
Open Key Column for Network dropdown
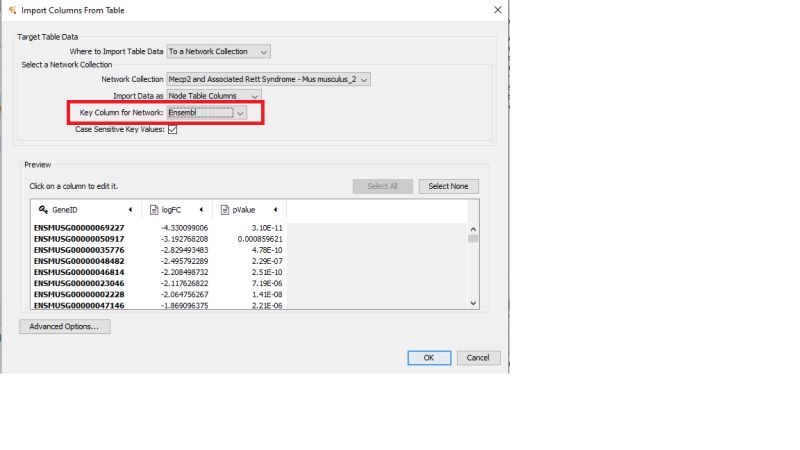point(207,113)
